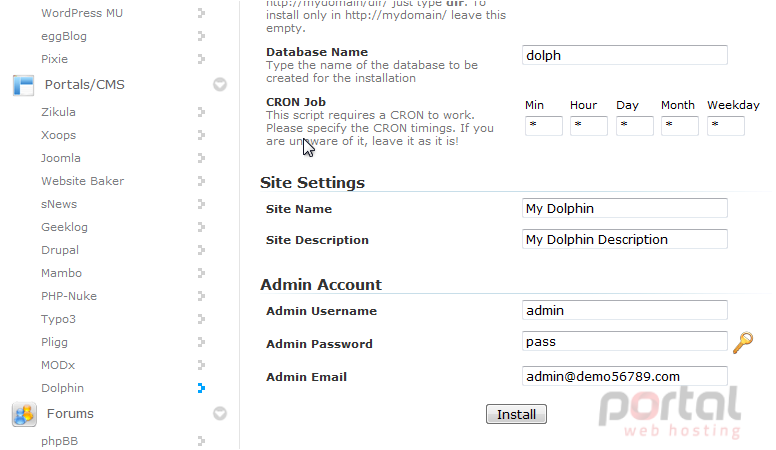The image size is (776, 450).
Task: Open Pligg from the sidebar
Action: pyautogui.click(x=54, y=342)
